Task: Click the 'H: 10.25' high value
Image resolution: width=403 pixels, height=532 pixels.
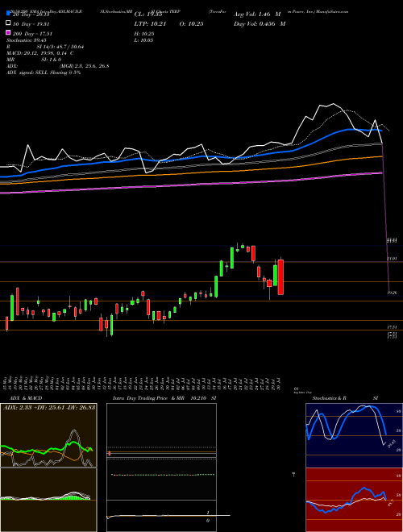Action: pyautogui.click(x=144, y=34)
